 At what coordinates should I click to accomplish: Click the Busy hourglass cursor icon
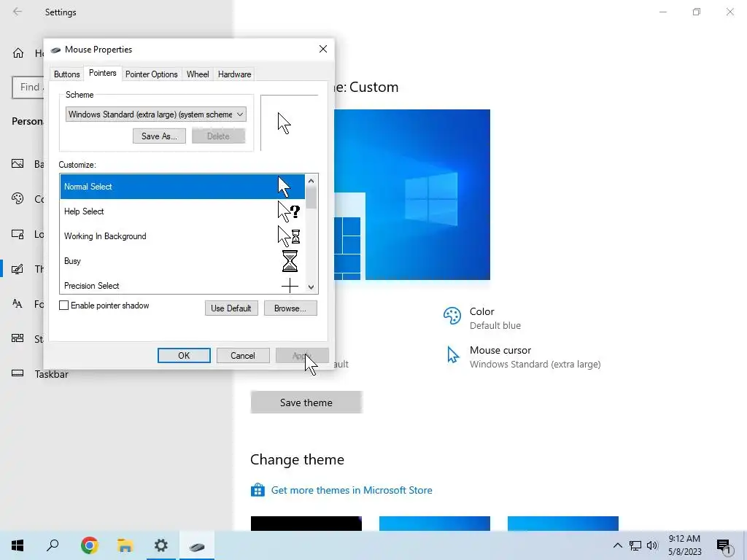(x=290, y=261)
